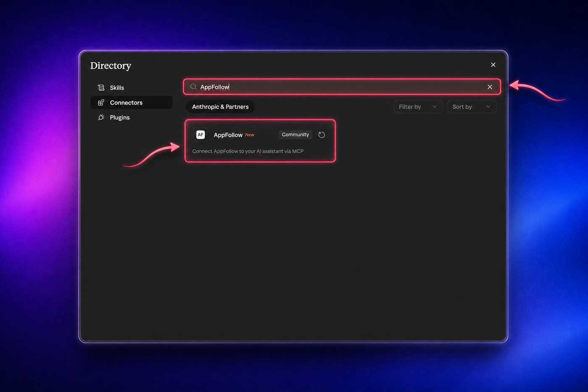Click the AppFollow AF logo icon
The height and width of the screenshot is (392, 588).
[201, 134]
